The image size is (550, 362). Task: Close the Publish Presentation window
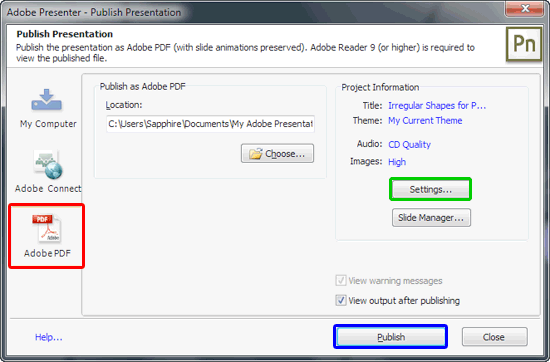click(x=524, y=8)
